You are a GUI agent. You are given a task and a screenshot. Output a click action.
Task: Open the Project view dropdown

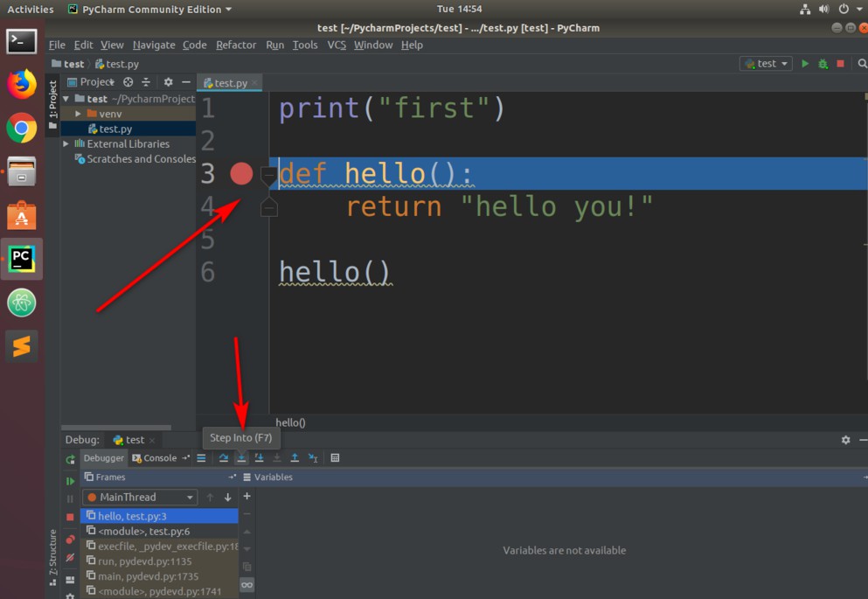(x=92, y=82)
